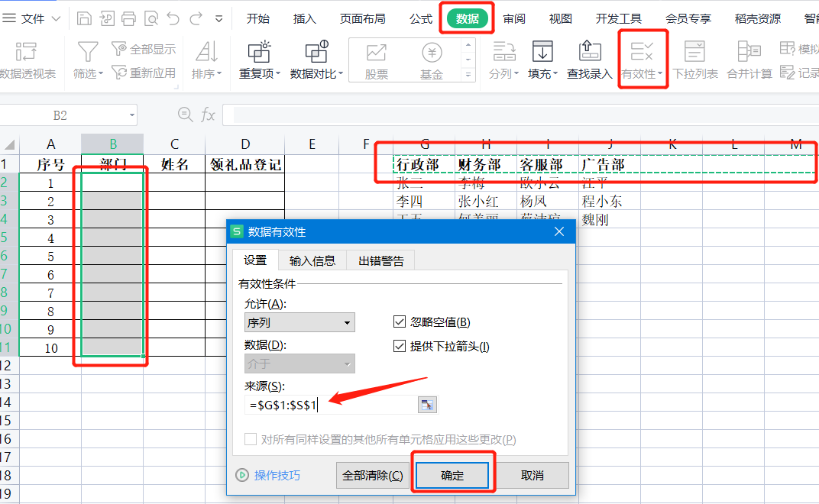Image resolution: width=819 pixels, height=504 pixels.
Task: Open the 开发工具 ribbon tab
Action: 618,19
